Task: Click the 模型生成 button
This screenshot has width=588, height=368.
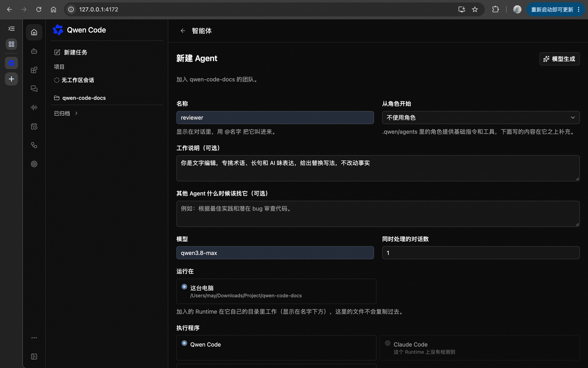Action: pos(559,59)
